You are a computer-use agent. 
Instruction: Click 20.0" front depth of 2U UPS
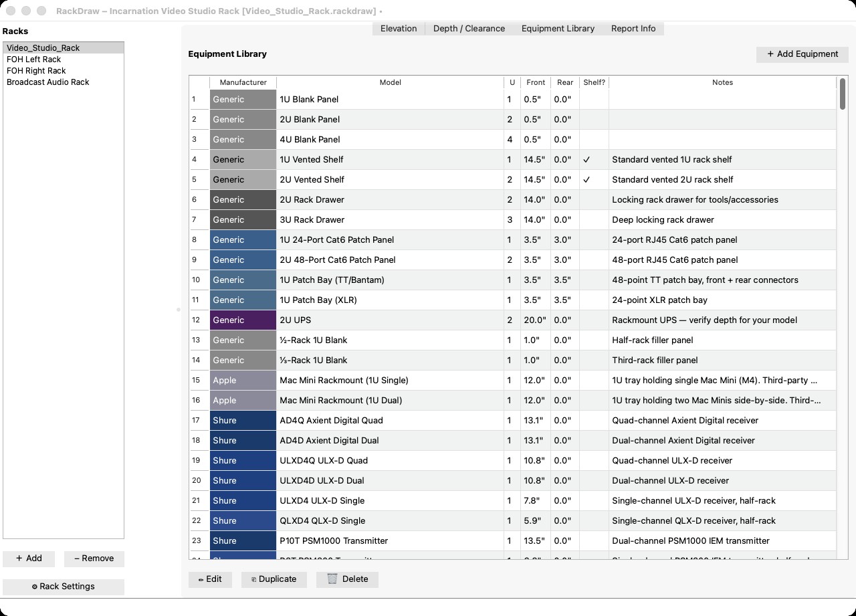(536, 320)
